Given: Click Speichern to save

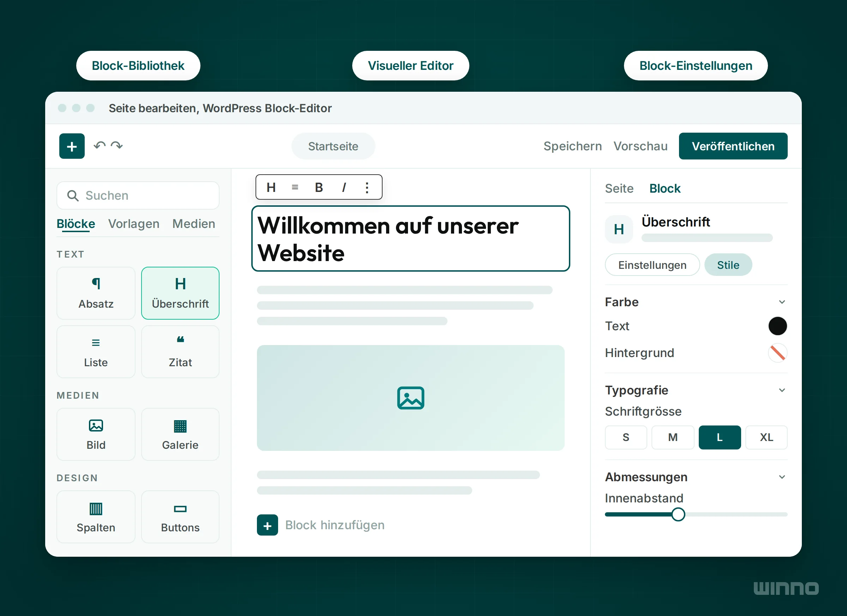Looking at the screenshot, I should coord(572,146).
